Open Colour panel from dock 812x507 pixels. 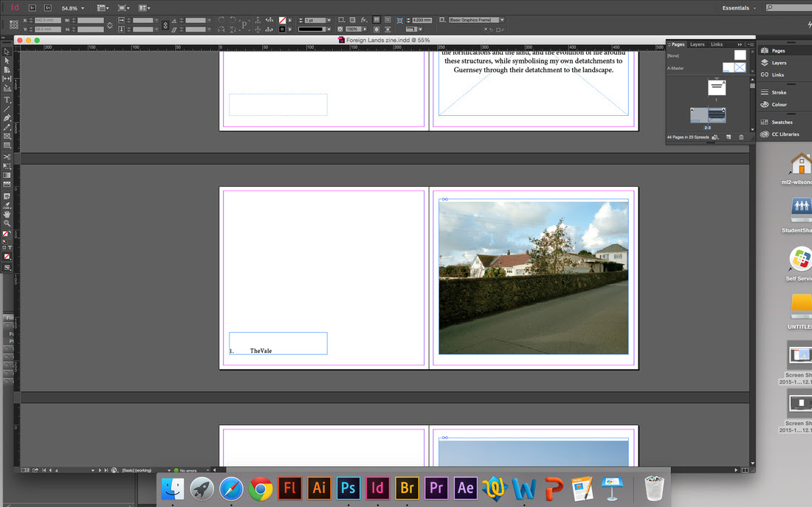(774, 105)
